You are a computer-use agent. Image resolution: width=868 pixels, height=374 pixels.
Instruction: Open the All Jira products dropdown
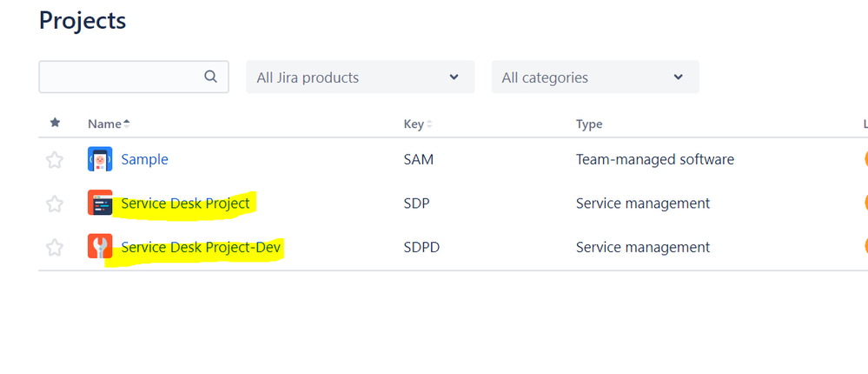coord(360,77)
